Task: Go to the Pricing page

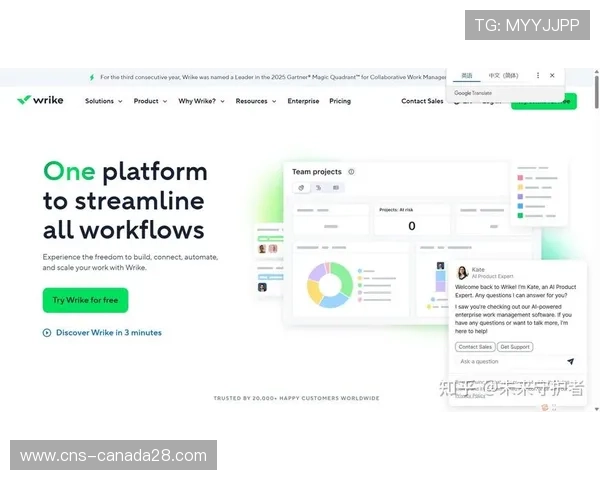Action: click(x=340, y=101)
